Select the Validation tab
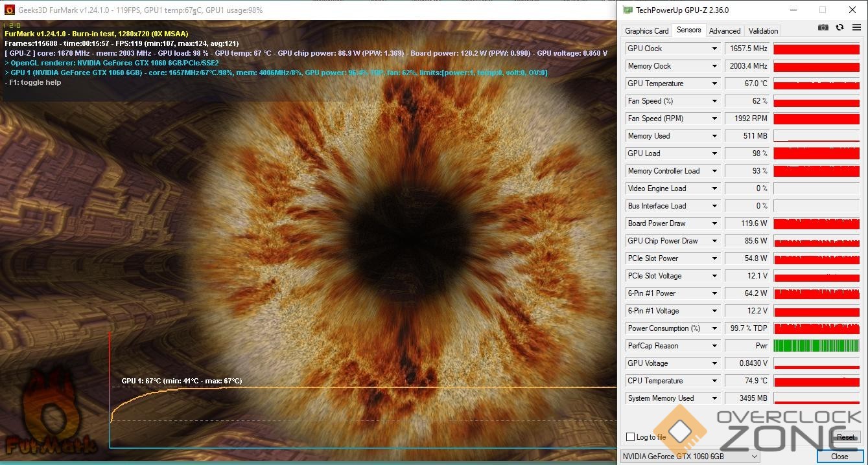Screen dimensions: 868x465 (x=763, y=31)
